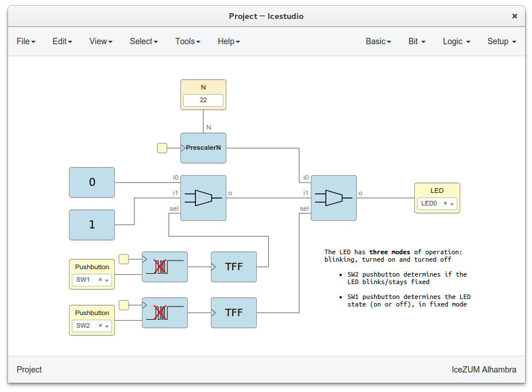Image resolution: width=532 pixels, height=392 pixels.
Task: Expand the Bit blocks dropdown
Action: [417, 41]
